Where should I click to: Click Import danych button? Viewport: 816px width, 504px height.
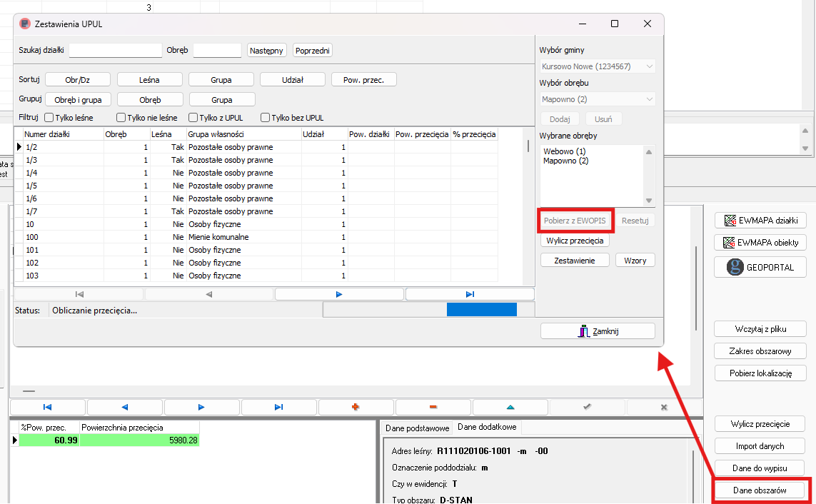point(760,446)
